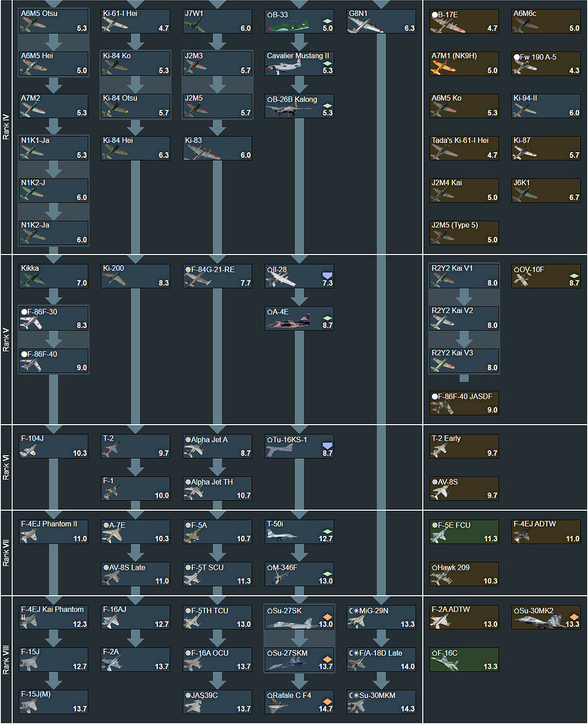Click the Rank VIII row label
This screenshot has height=724, width=588.
pos(7,658)
